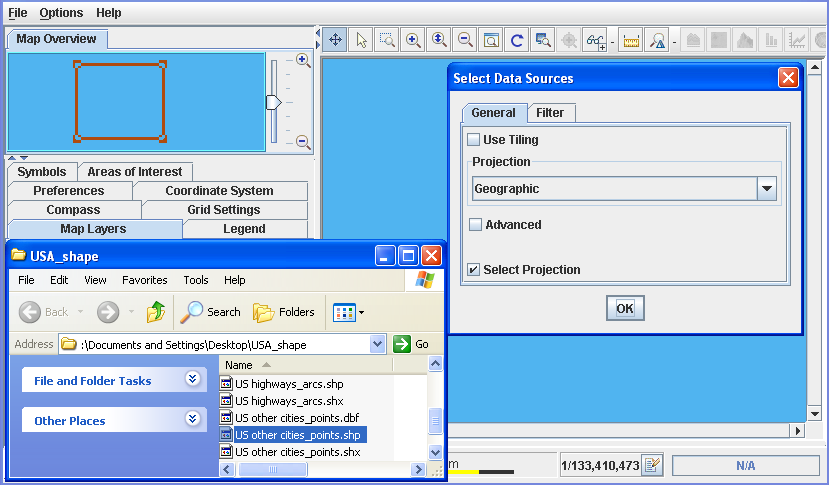This screenshot has height=485, width=829.
Task: Open the Options menu
Action: 61,13
